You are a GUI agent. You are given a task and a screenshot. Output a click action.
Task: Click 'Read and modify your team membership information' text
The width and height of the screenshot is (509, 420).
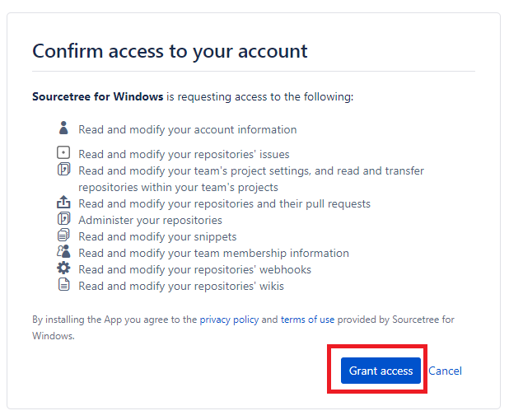pos(213,253)
